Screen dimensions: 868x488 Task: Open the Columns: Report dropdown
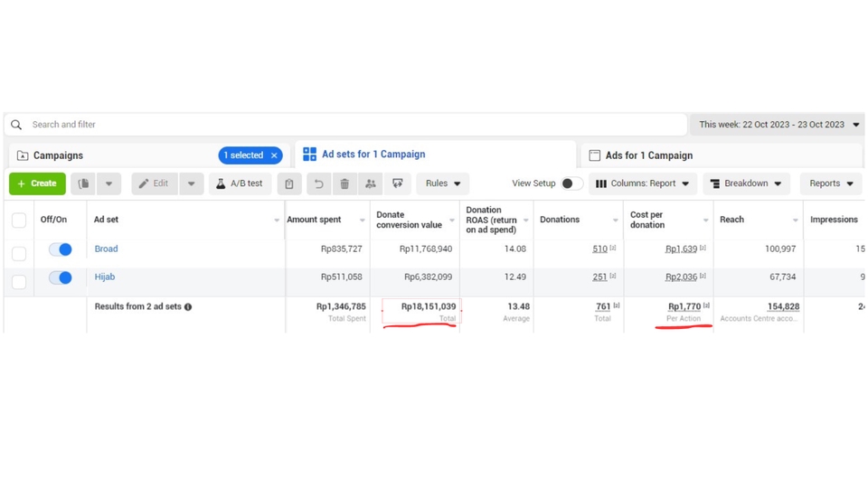tap(642, 183)
